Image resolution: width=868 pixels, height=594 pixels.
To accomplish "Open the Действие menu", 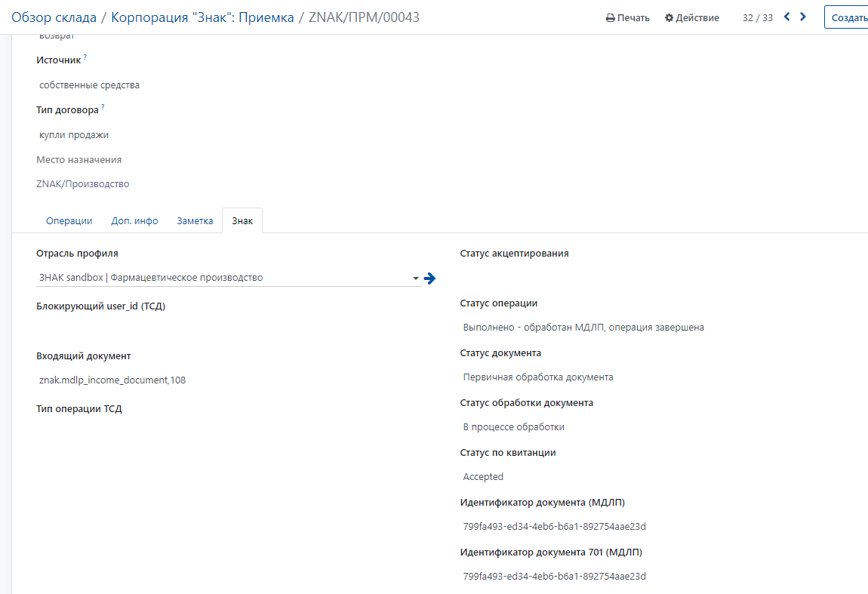I will [692, 17].
